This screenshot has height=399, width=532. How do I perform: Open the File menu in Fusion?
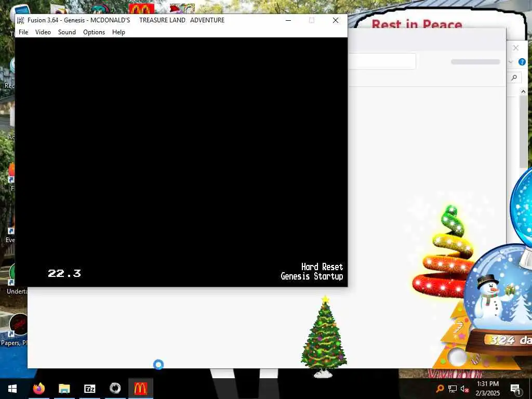coord(23,32)
